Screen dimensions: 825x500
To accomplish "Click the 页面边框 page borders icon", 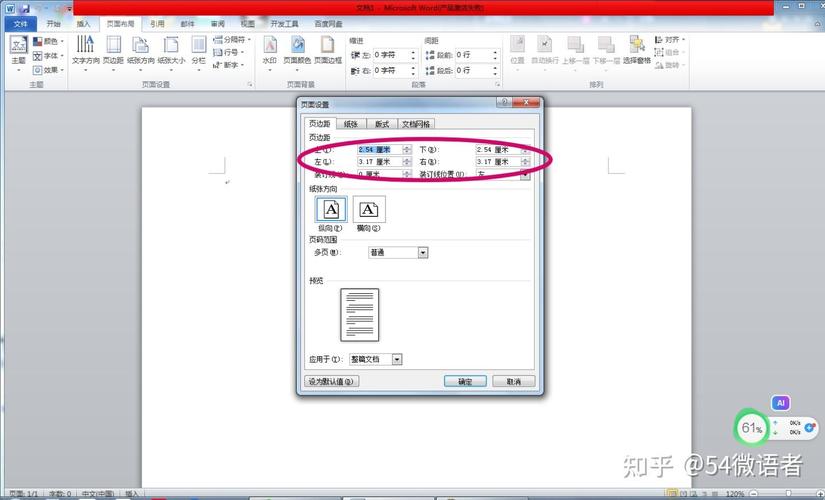I will (328, 45).
